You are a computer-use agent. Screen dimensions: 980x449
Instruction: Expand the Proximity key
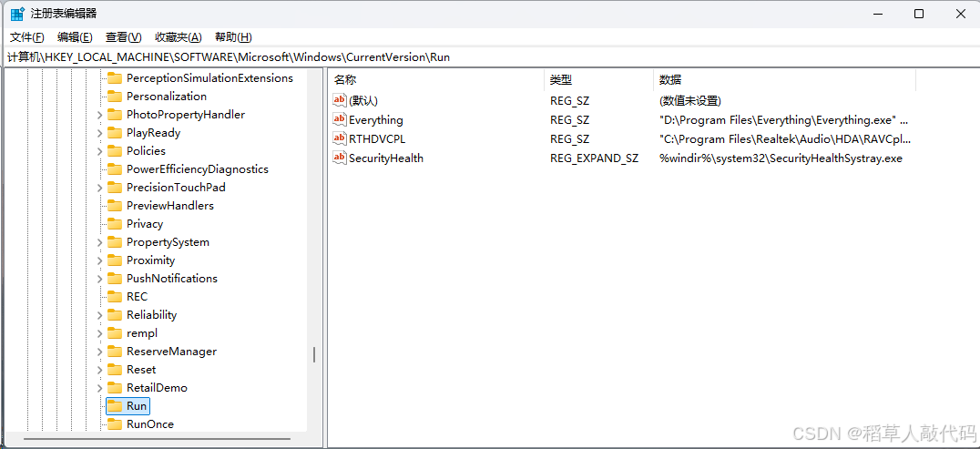click(99, 260)
